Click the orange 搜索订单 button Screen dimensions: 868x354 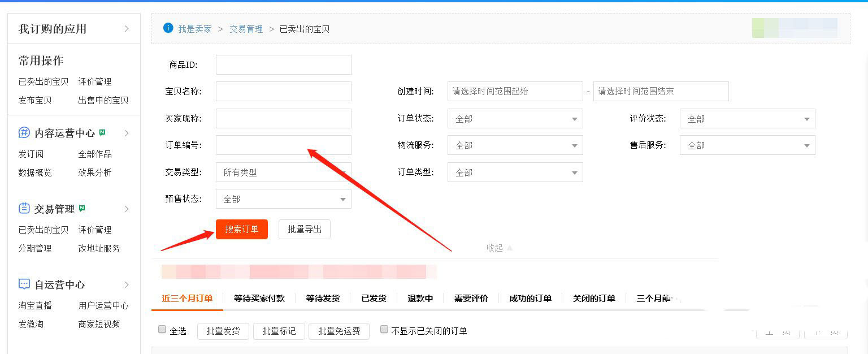(x=242, y=229)
